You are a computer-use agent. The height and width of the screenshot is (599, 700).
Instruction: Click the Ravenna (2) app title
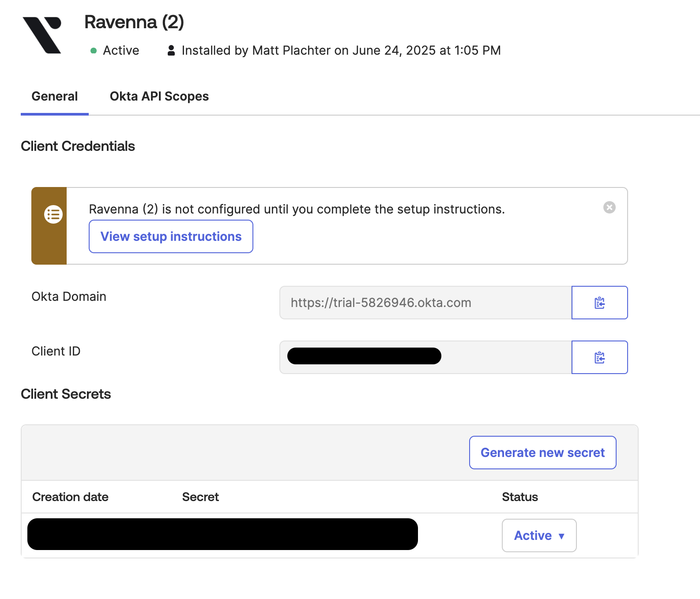(134, 22)
